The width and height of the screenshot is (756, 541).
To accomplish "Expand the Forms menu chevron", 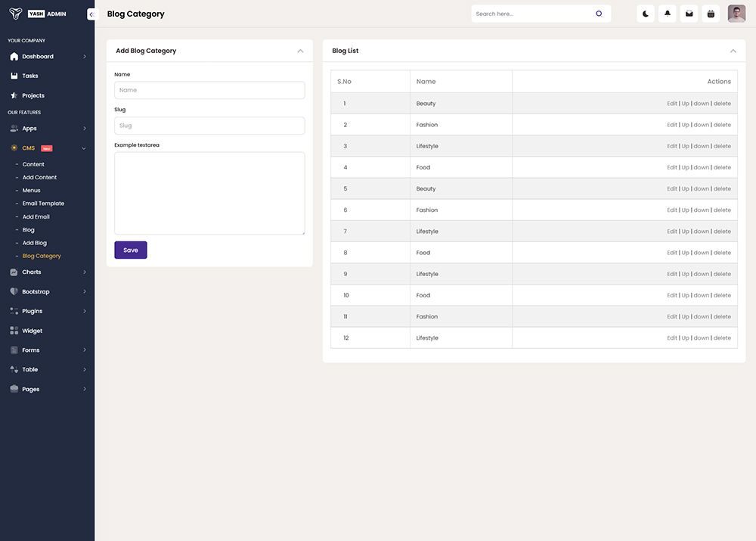I will (x=85, y=350).
